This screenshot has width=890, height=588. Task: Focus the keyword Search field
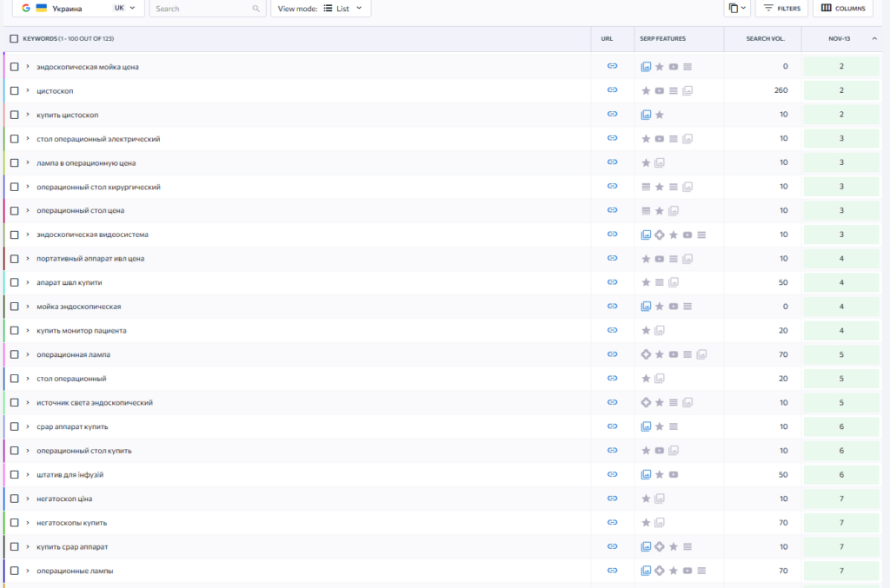point(207,9)
